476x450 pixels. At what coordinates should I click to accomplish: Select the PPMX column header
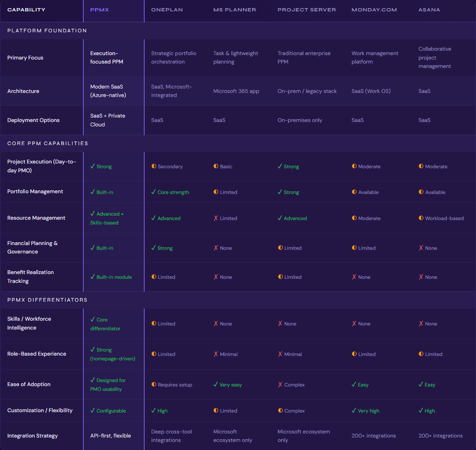(x=99, y=10)
